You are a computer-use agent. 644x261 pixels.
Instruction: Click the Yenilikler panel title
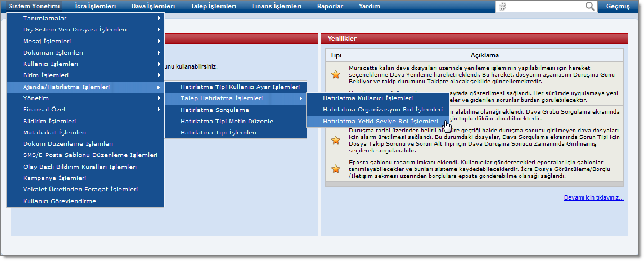point(342,39)
